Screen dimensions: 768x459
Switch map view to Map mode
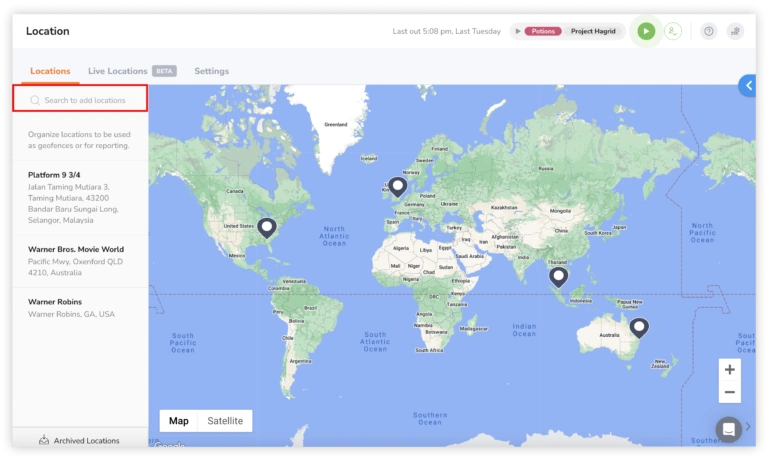click(179, 421)
